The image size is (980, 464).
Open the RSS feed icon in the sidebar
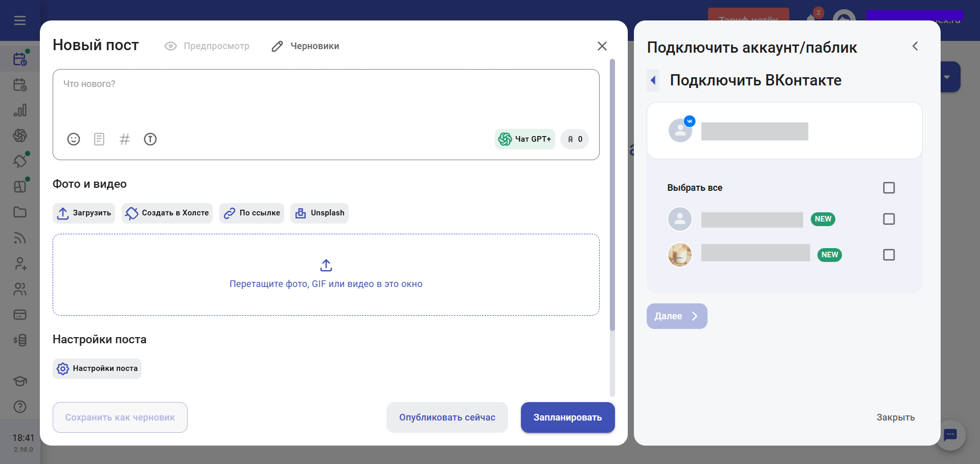[x=20, y=238]
